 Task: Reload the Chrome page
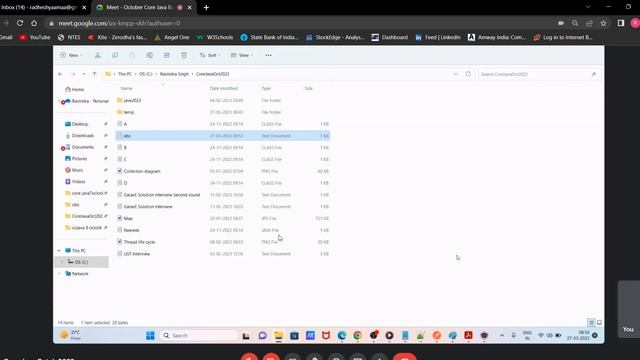(x=20, y=23)
